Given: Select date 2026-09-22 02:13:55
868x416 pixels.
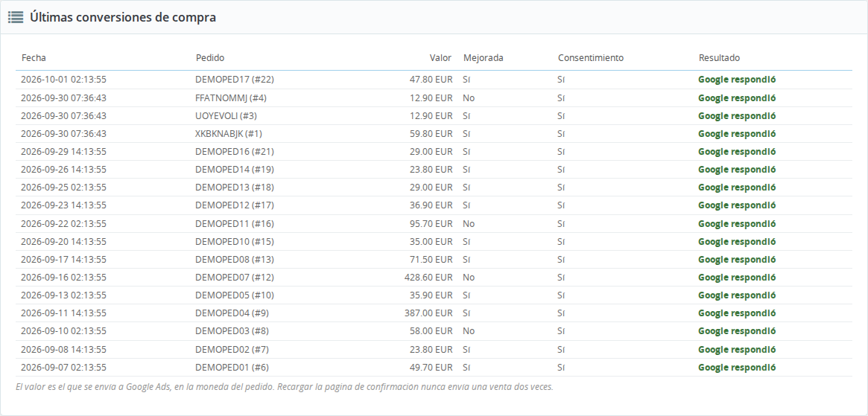Looking at the screenshot, I should 63,223.
